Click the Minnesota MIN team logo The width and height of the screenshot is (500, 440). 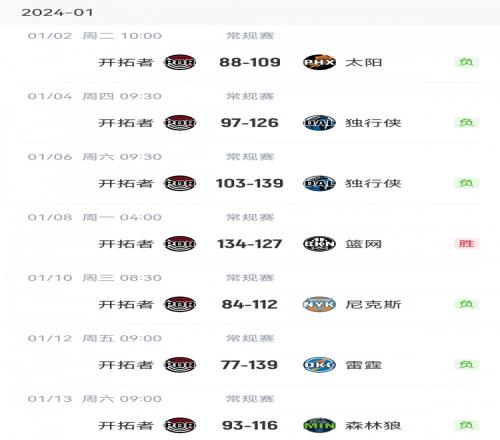point(319,425)
